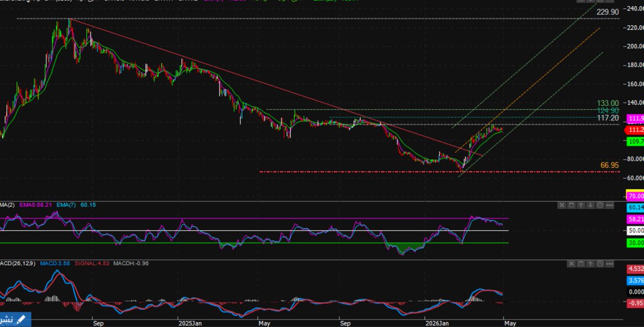Click the red -0.95 histogram value tag
This screenshot has height=327, width=644.
635,303
